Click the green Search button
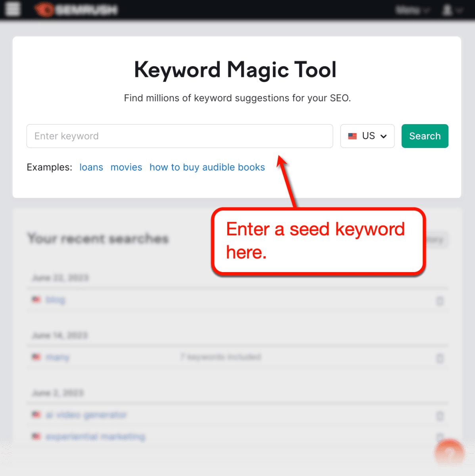Image resolution: width=475 pixels, height=476 pixels. 425,136
